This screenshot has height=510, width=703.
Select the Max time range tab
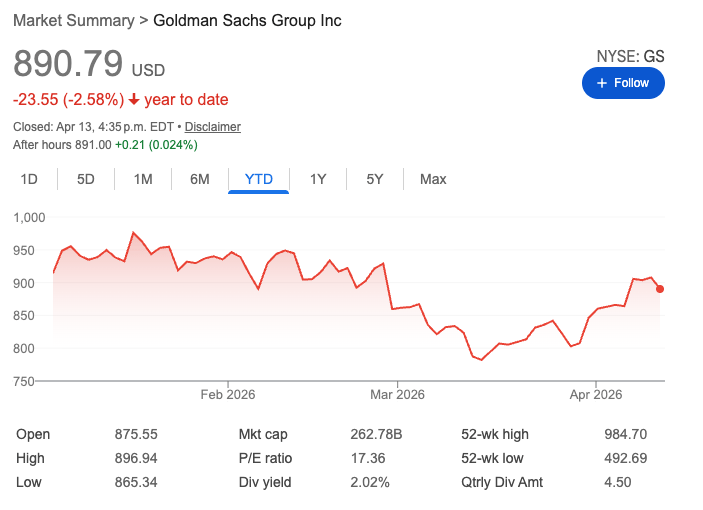pos(433,179)
